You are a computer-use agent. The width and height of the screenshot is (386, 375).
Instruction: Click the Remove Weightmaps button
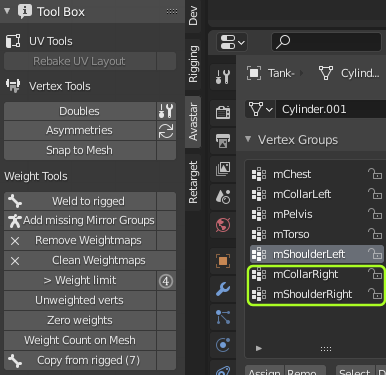[80, 241]
